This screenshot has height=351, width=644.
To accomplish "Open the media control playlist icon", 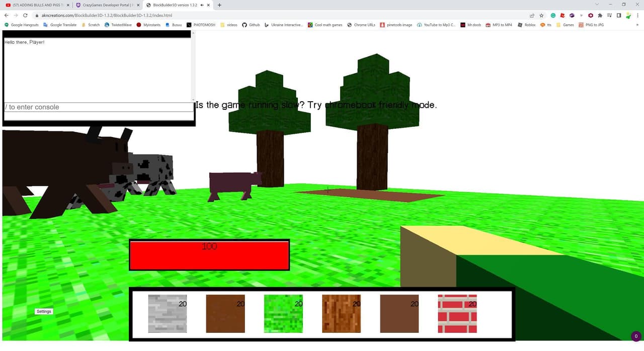I will click(609, 16).
